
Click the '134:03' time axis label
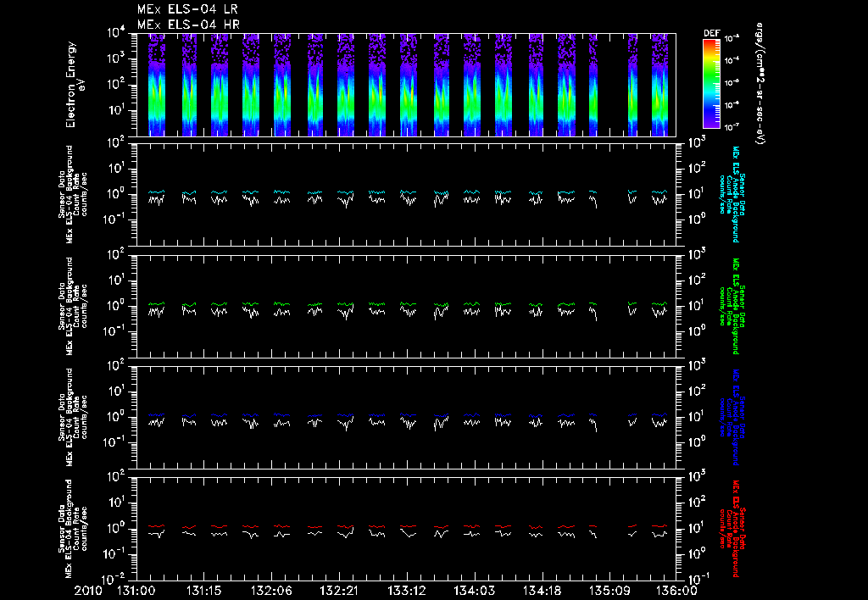tap(474, 591)
